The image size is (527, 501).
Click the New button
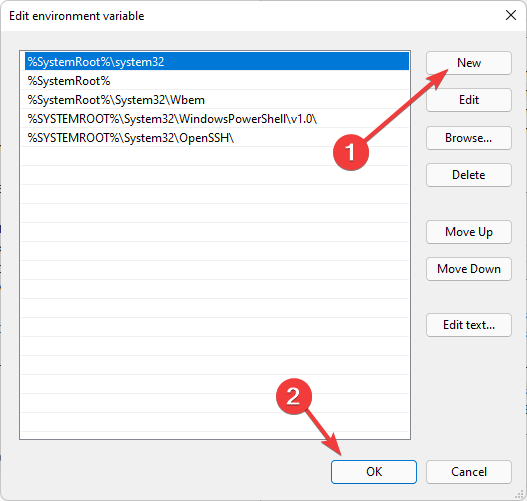coord(469,63)
